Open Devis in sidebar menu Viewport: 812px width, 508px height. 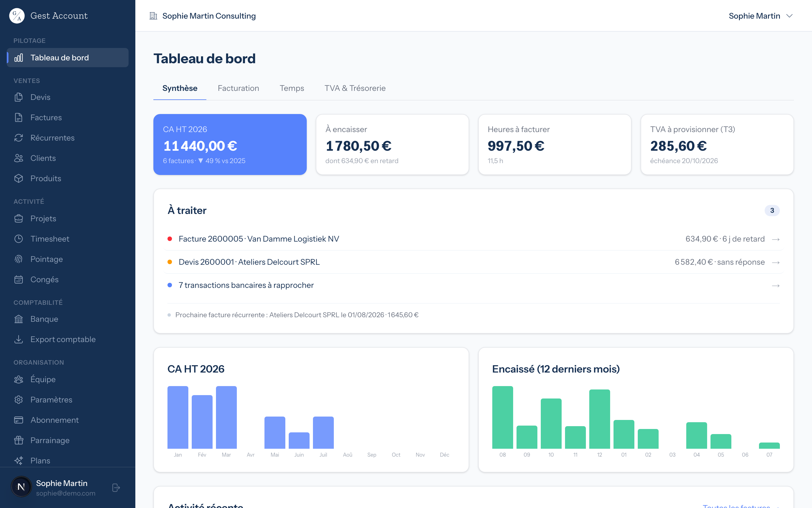point(67,97)
